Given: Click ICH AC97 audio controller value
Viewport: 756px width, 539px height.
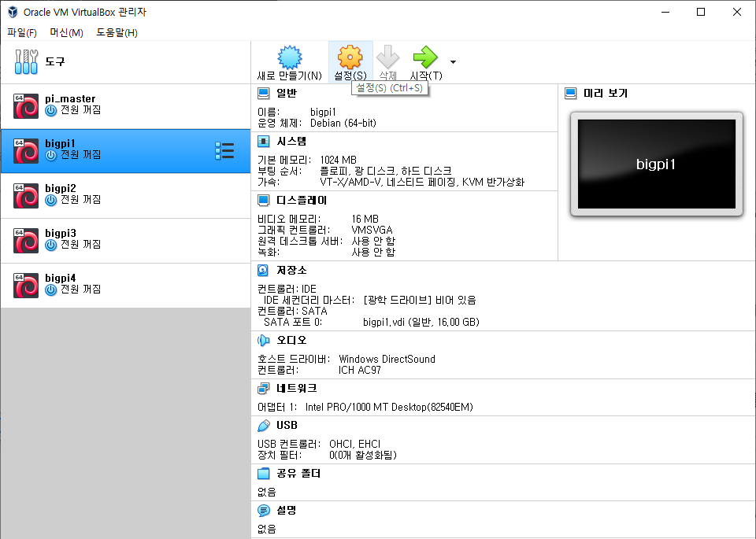Looking at the screenshot, I should (359, 370).
